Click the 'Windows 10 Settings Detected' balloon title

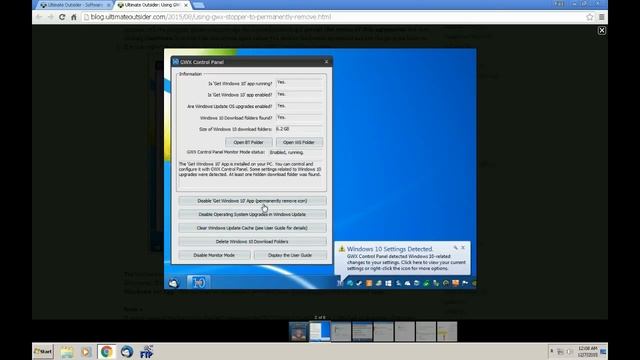(x=389, y=249)
